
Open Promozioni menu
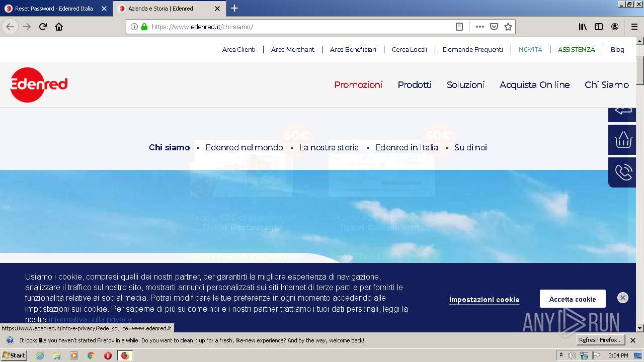click(358, 85)
